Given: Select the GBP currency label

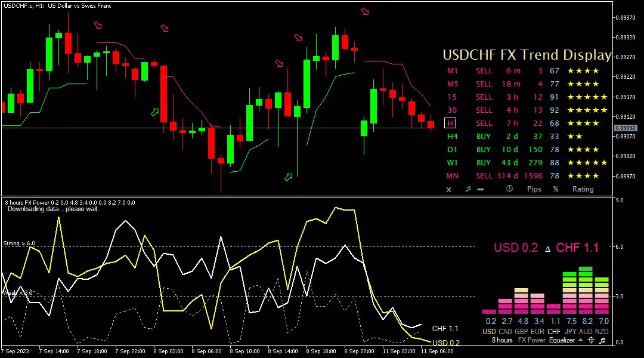Looking at the screenshot, I should tap(521, 331).
